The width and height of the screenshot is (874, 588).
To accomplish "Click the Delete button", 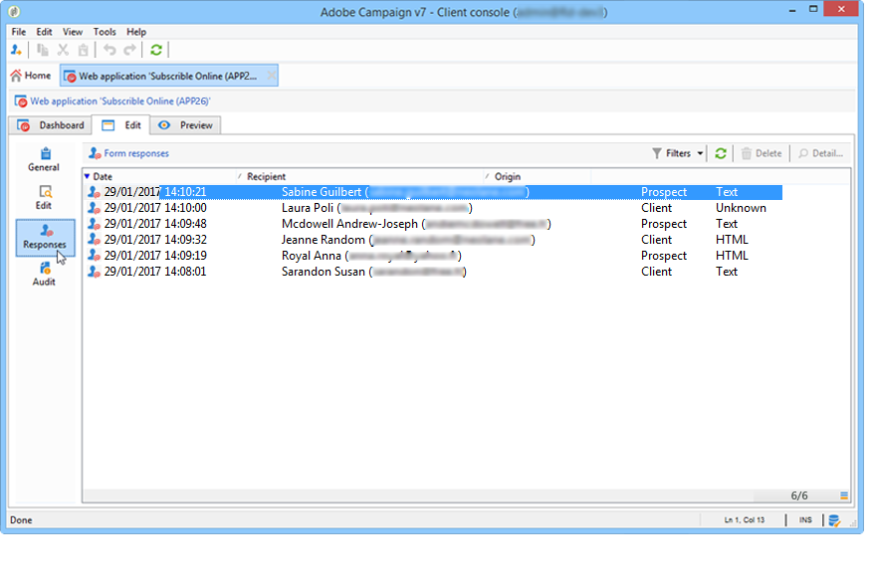I will click(x=762, y=153).
